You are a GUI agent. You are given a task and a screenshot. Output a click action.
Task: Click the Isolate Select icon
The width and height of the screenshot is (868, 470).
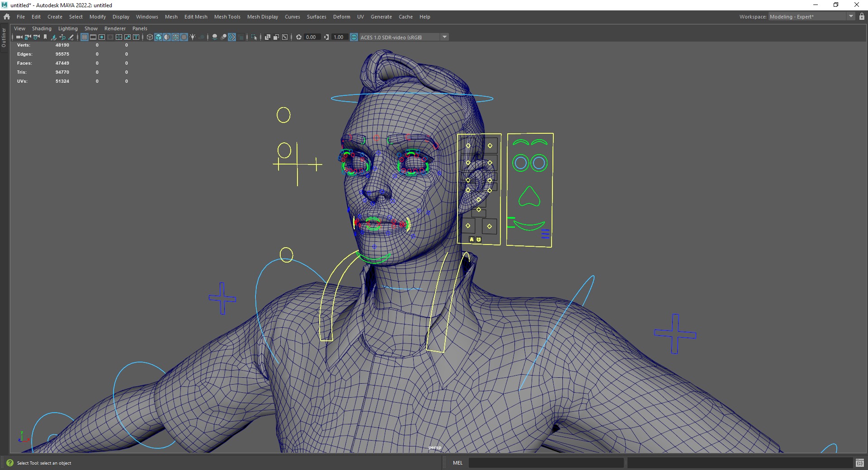[254, 37]
